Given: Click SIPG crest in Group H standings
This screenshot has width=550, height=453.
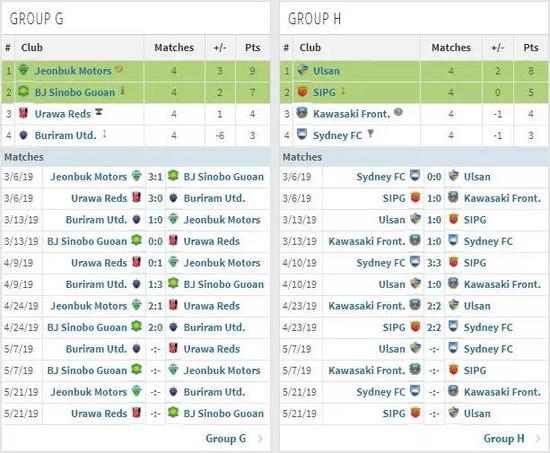Looking at the screenshot, I should 302,92.
